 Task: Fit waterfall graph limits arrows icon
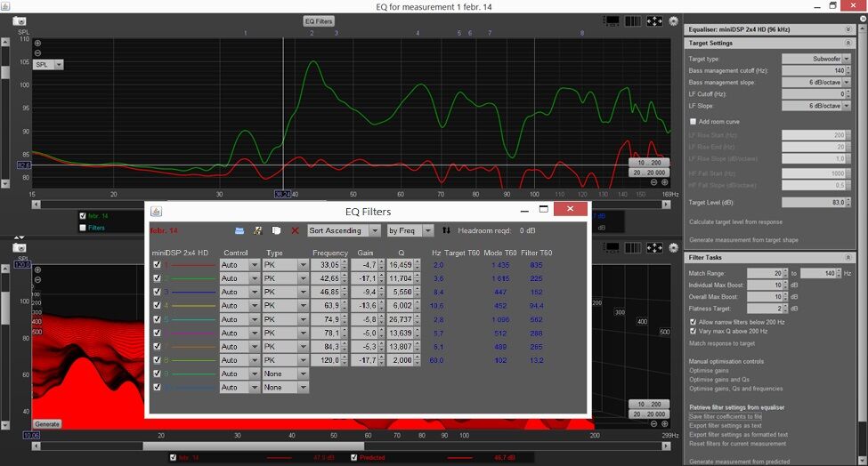pos(654,247)
